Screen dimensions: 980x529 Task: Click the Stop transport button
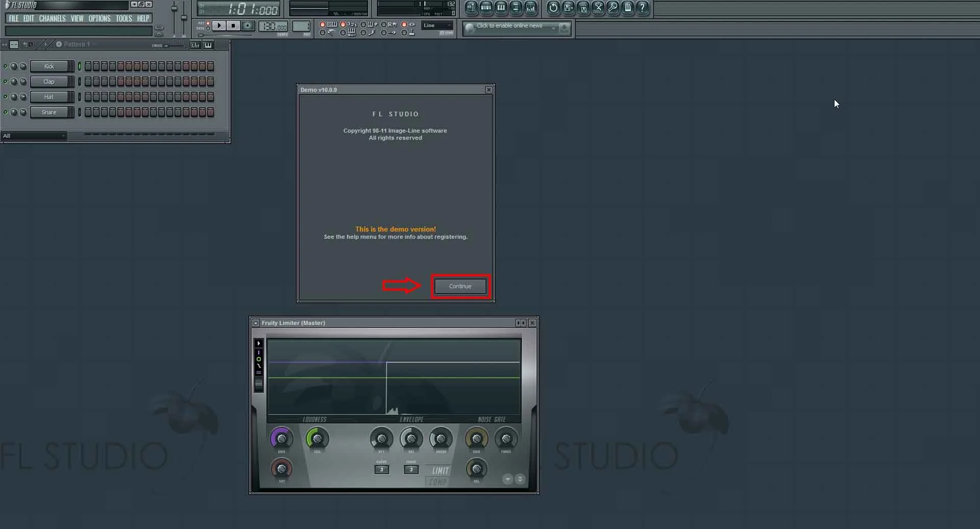pos(233,26)
